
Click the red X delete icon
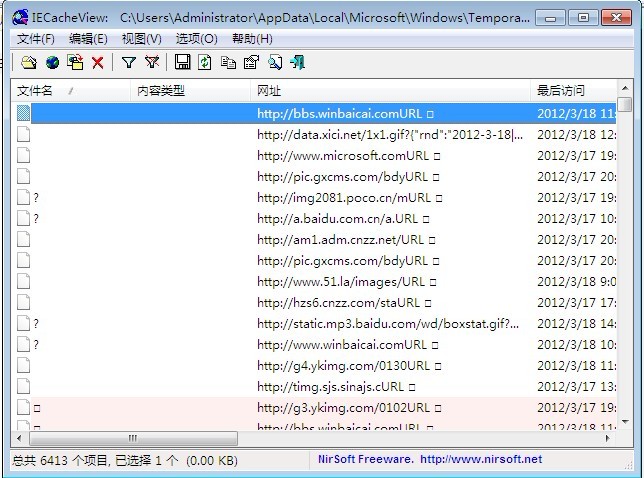pos(98,62)
